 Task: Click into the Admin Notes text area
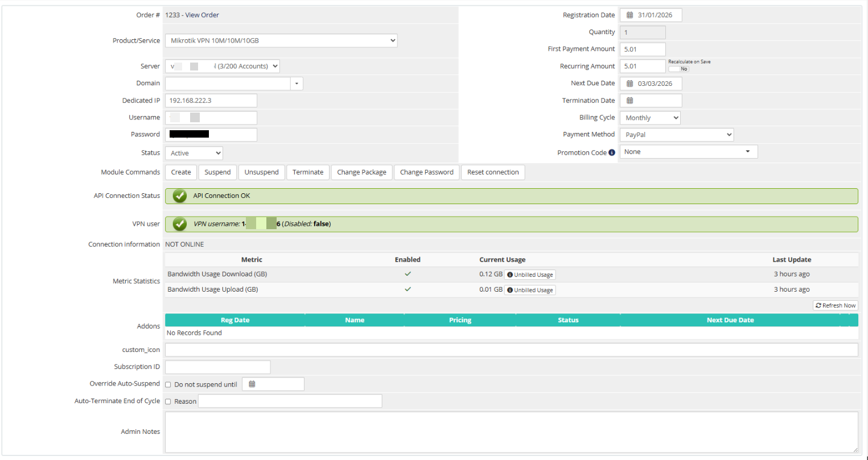[511, 432]
